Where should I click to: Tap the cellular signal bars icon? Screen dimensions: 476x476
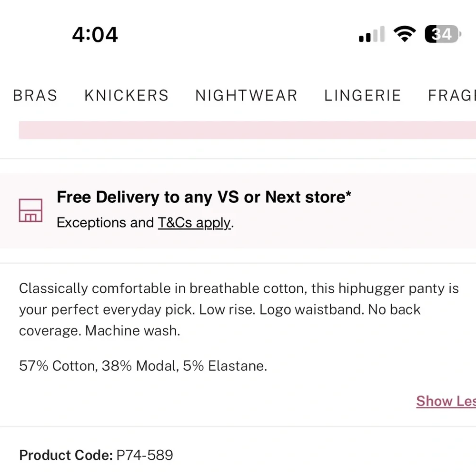(372, 34)
